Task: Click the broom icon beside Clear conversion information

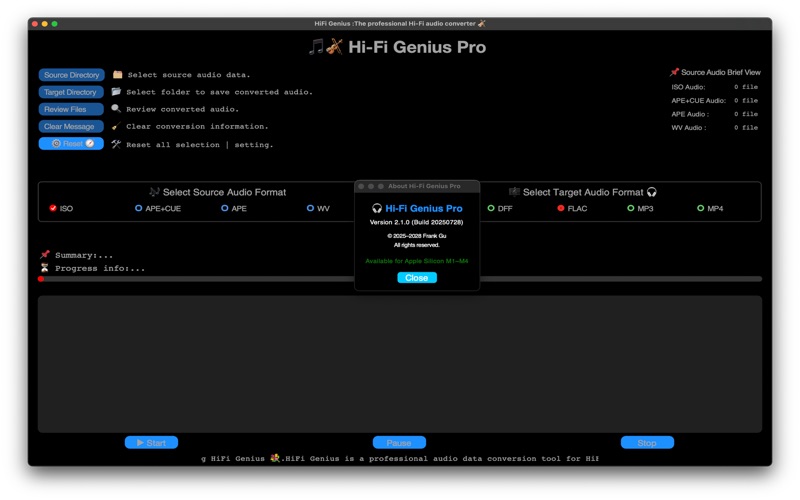Action: pyautogui.click(x=116, y=126)
